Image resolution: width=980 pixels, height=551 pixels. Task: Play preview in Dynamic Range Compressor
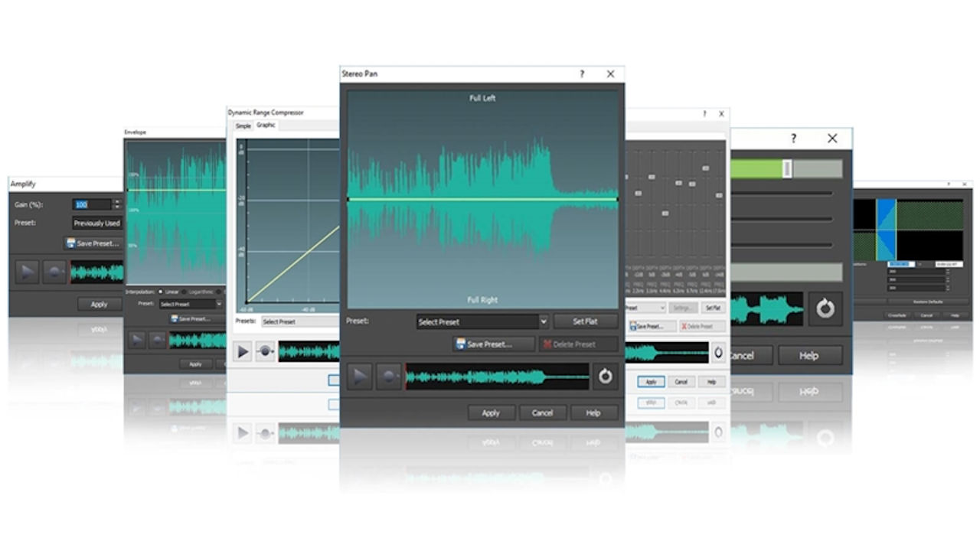(243, 351)
